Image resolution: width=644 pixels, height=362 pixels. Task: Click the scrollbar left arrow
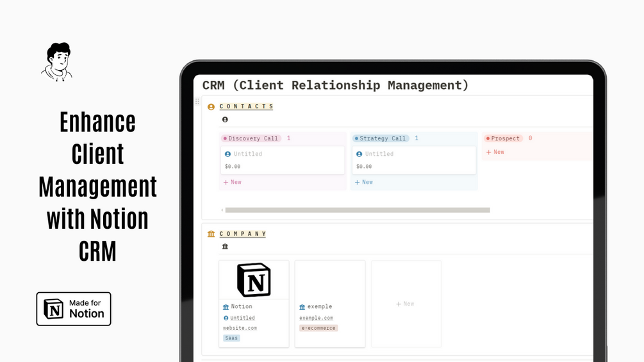[222, 210]
